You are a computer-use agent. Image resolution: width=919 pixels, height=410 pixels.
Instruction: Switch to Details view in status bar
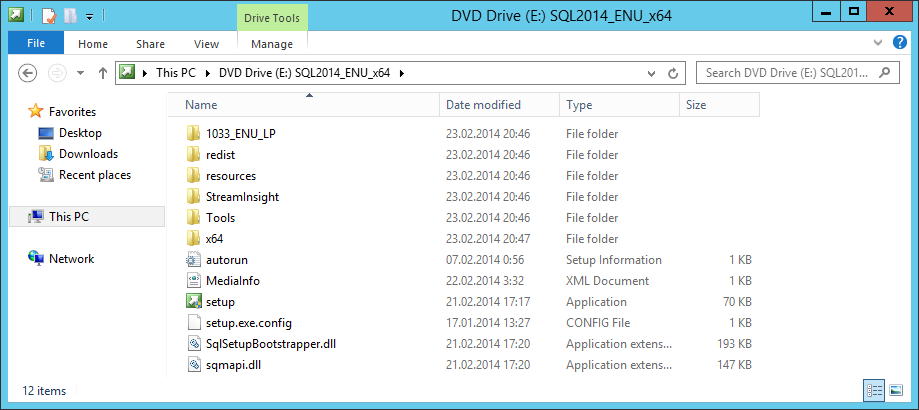tap(873, 390)
